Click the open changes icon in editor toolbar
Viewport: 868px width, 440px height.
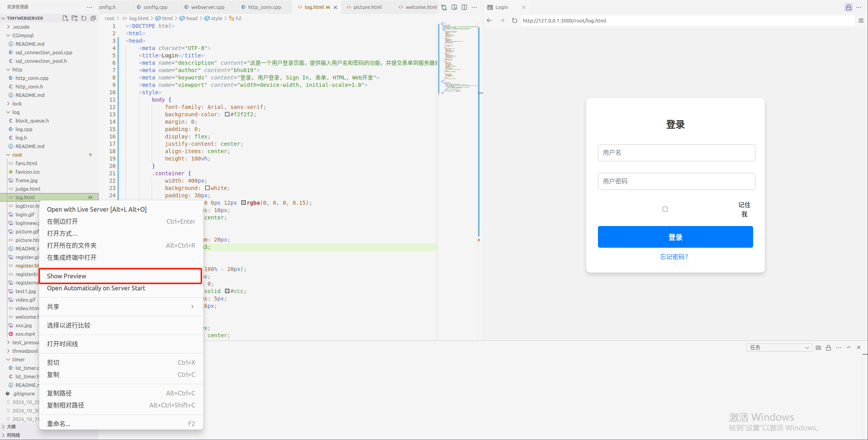point(444,7)
